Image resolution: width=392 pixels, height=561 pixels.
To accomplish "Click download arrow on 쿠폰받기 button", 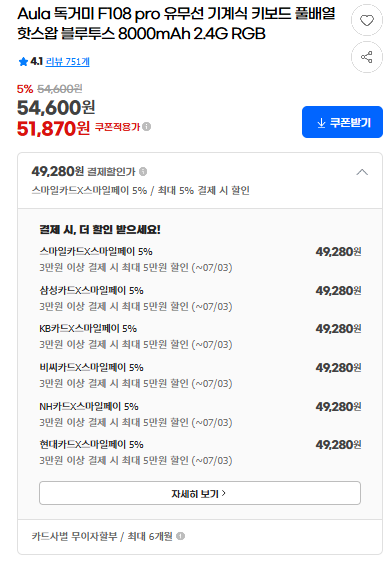I will tap(321, 123).
